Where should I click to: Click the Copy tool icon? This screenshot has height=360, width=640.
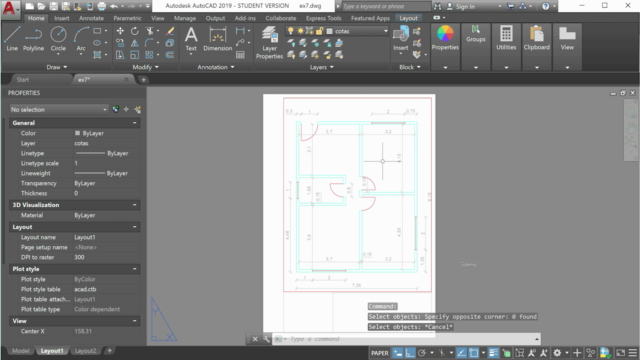pyautogui.click(x=120, y=43)
